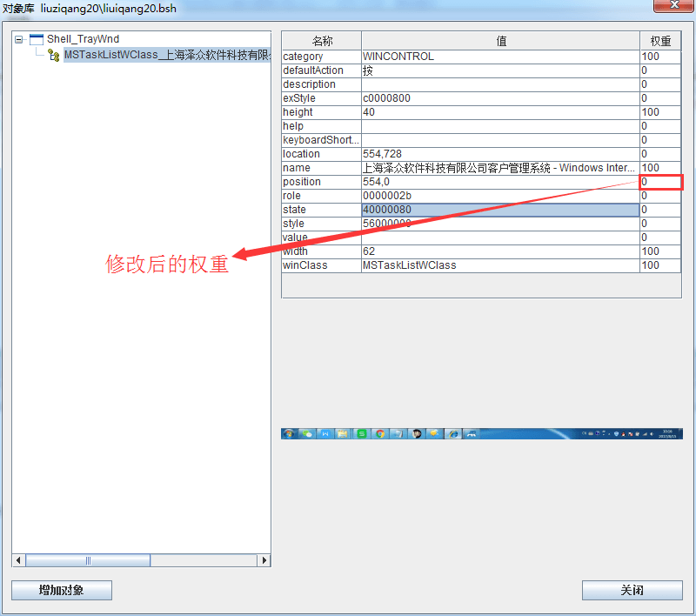The height and width of the screenshot is (616, 696).
Task: Click the name row value cell
Action: pos(499,168)
